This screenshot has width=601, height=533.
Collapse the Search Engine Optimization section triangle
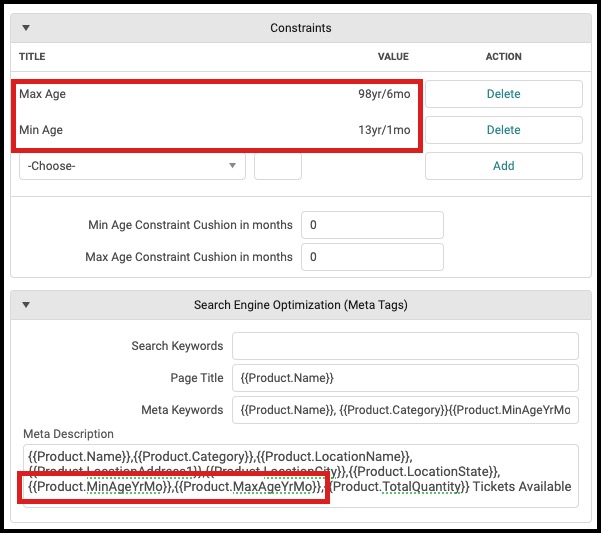point(26,305)
